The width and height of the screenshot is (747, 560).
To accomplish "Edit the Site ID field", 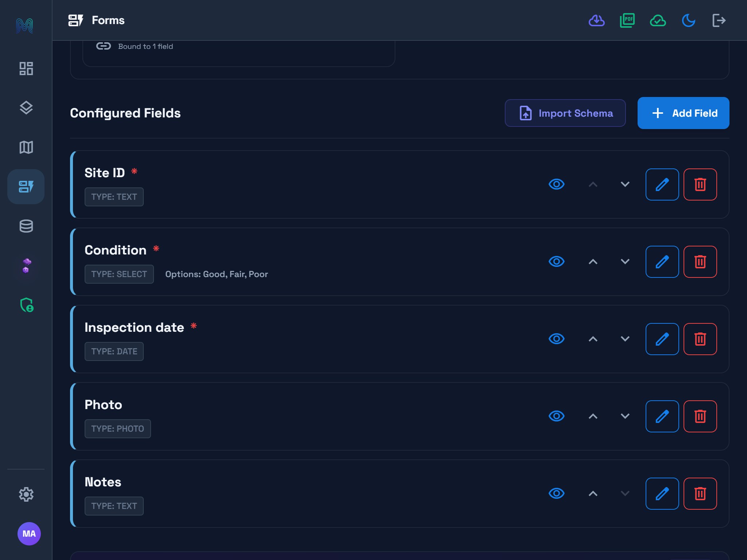I will point(662,184).
